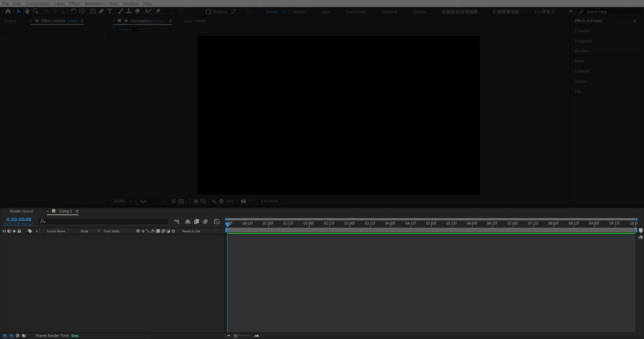Image resolution: width=644 pixels, height=339 pixels.
Task: Switch to the Review workspace
Action: pyautogui.click(x=299, y=12)
